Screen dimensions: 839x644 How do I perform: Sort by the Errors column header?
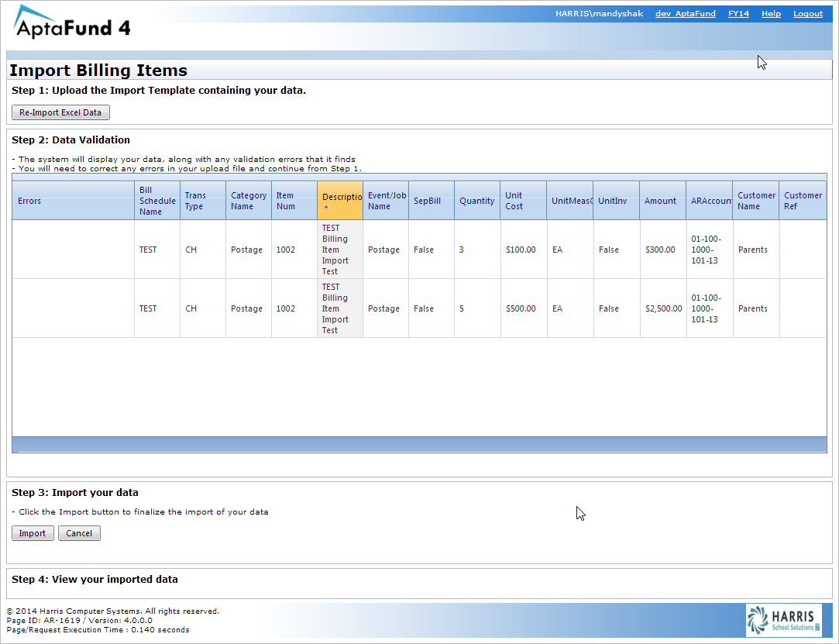(74, 201)
